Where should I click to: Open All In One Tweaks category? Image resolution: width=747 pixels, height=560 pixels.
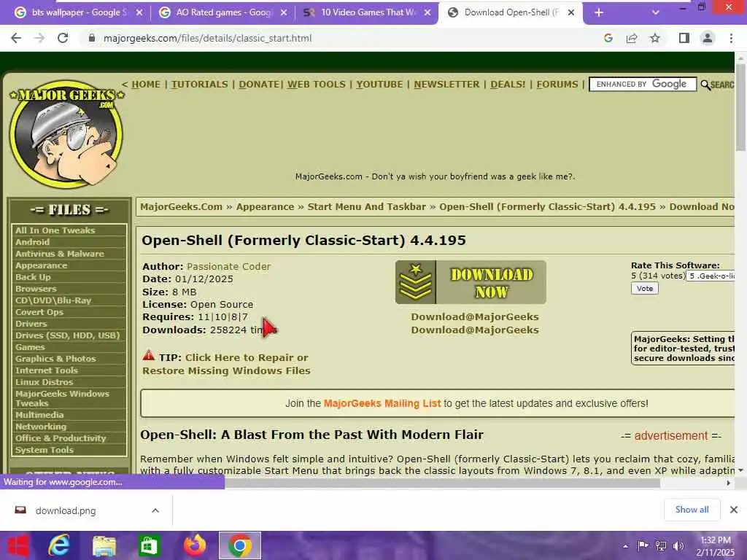pyautogui.click(x=55, y=230)
